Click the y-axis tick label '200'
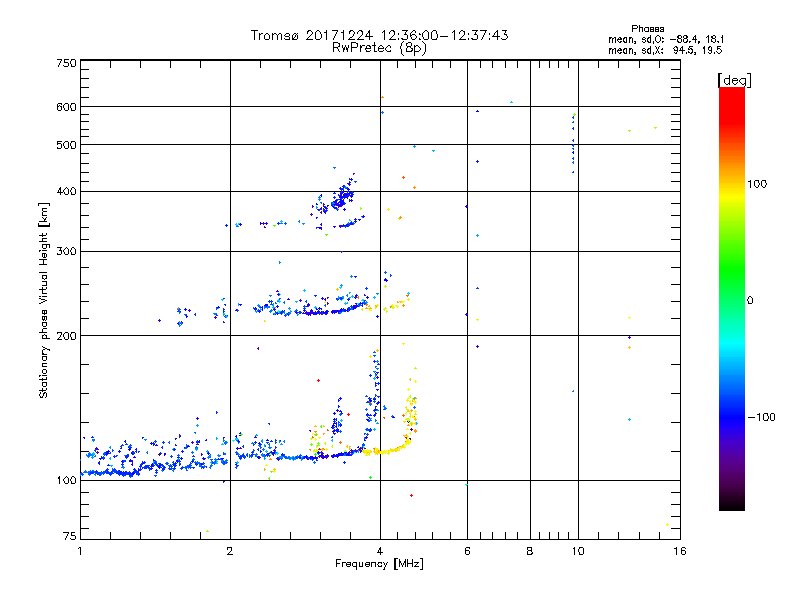The height and width of the screenshot is (600, 800). tap(66, 336)
